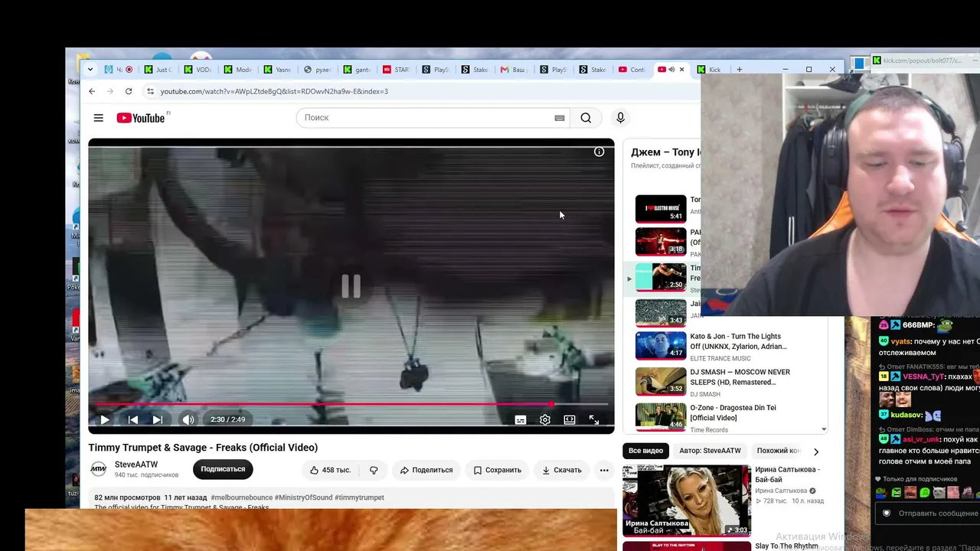Viewport: 980px width, 551px height.
Task: Switch to the Kick browser tab
Action: coord(708,70)
